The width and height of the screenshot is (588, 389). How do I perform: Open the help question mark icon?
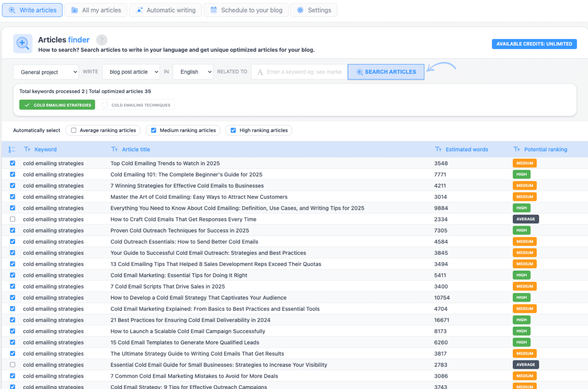[x=102, y=40]
